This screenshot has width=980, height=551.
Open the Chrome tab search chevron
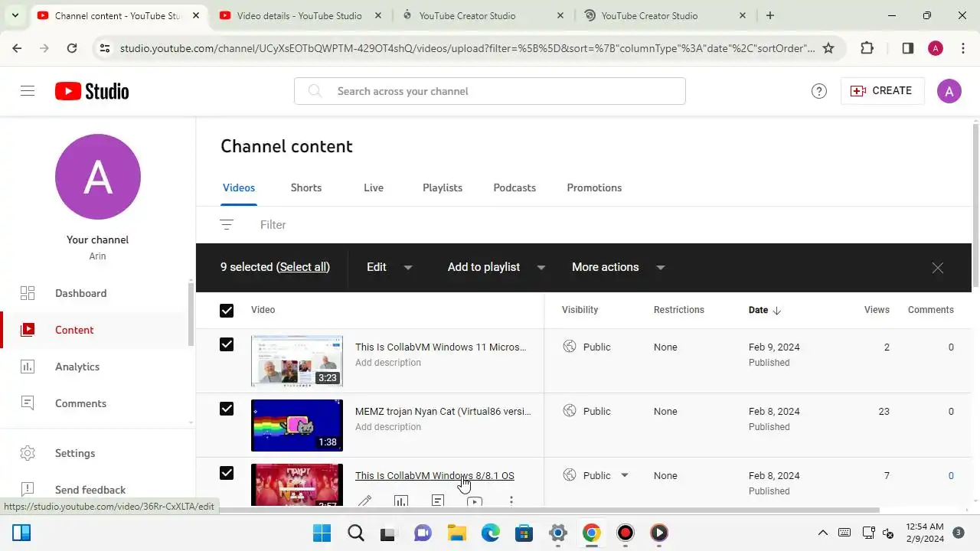click(x=15, y=15)
